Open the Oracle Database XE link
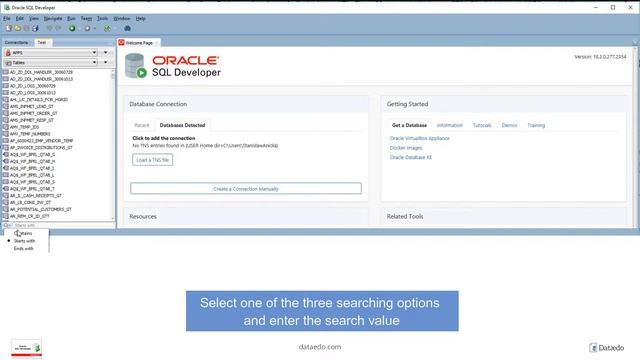640x360 pixels. [411, 157]
